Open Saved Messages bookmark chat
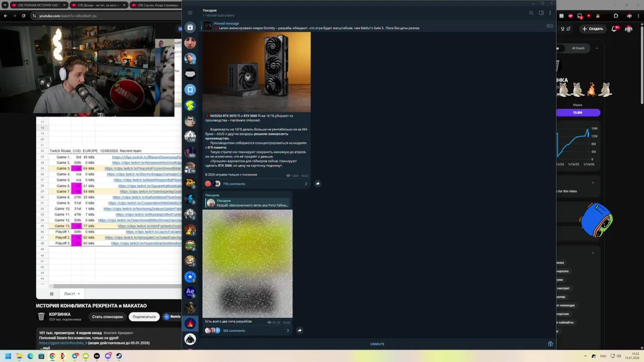 [190, 89]
